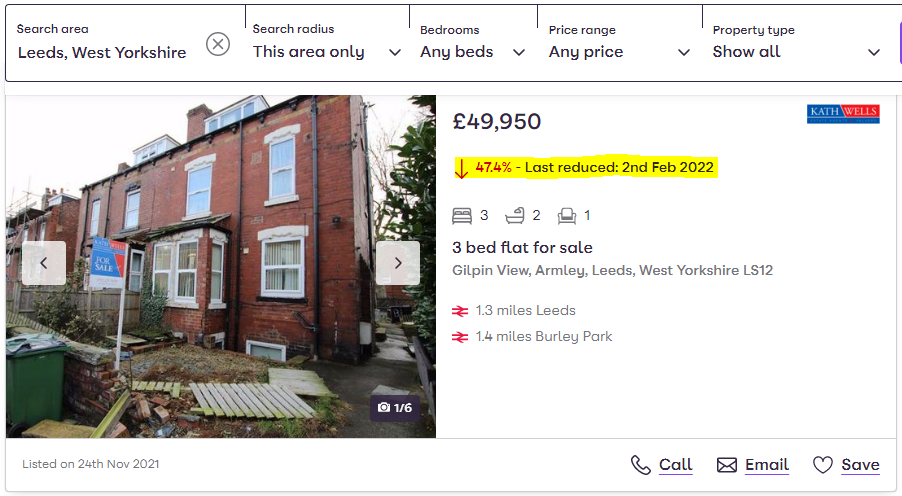
Task: Click the envelope Email icon
Action: (727, 465)
